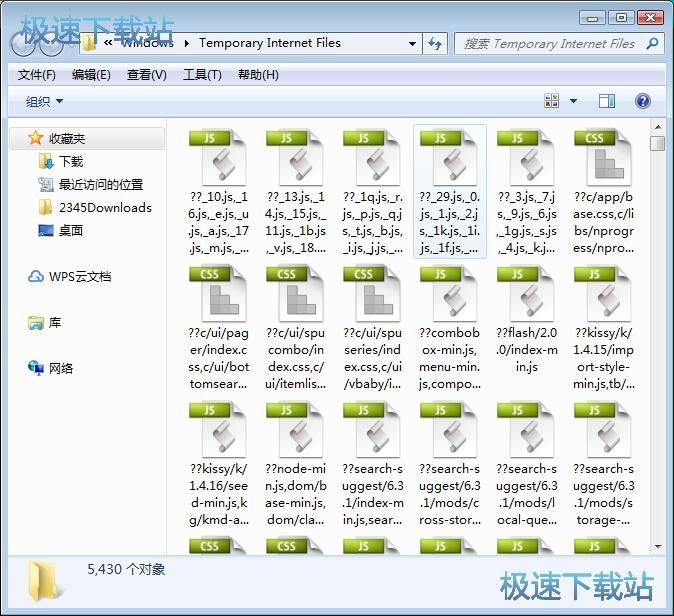Click the scrollbar down arrow
Screen dimensions: 674x616
658,547
